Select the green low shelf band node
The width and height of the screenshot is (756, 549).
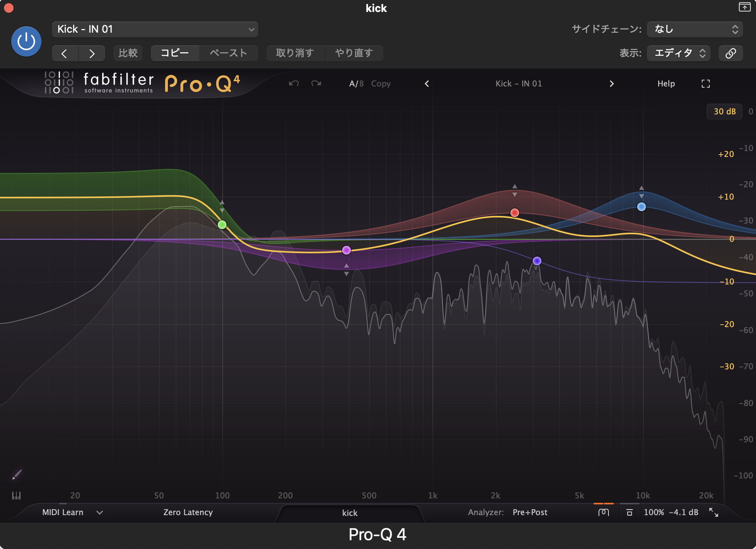tap(222, 225)
